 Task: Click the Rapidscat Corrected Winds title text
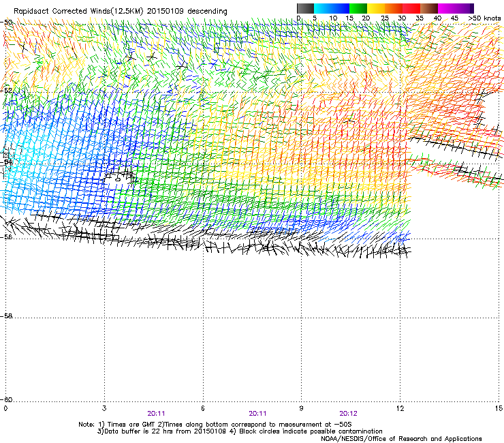coord(121,11)
